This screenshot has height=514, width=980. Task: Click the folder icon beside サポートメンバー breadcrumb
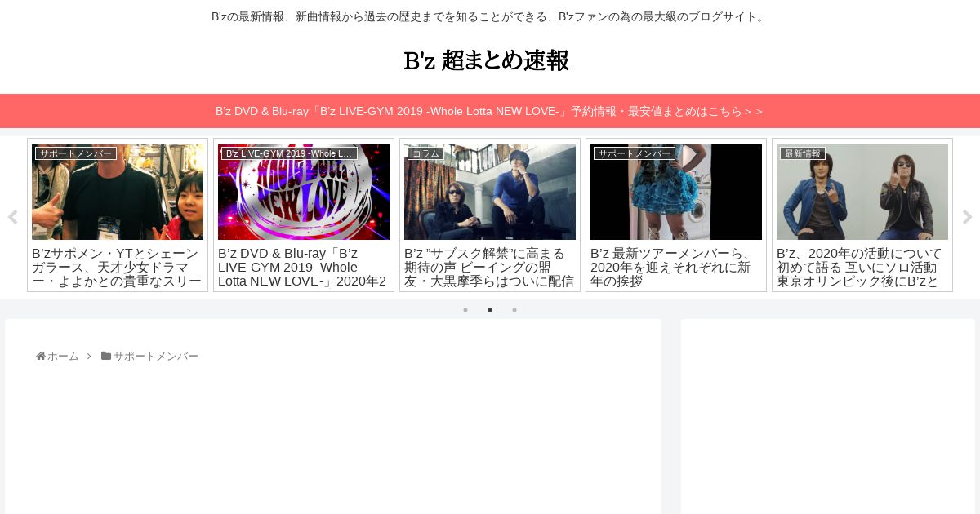106,357
